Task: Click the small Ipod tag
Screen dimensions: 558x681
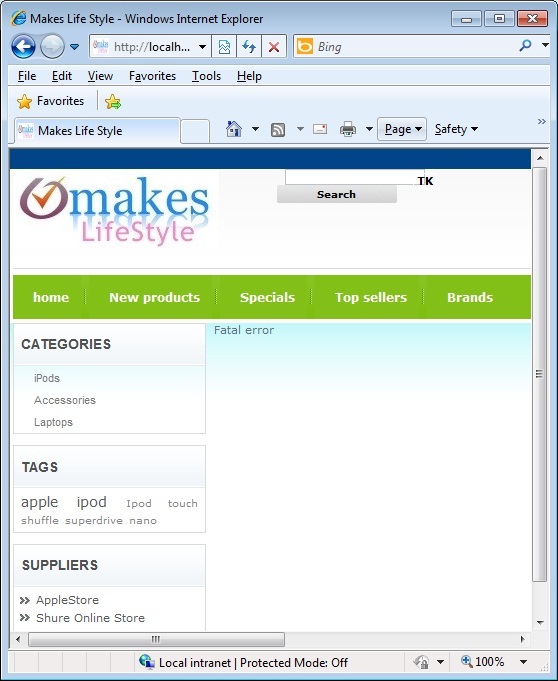Action: tap(139, 504)
